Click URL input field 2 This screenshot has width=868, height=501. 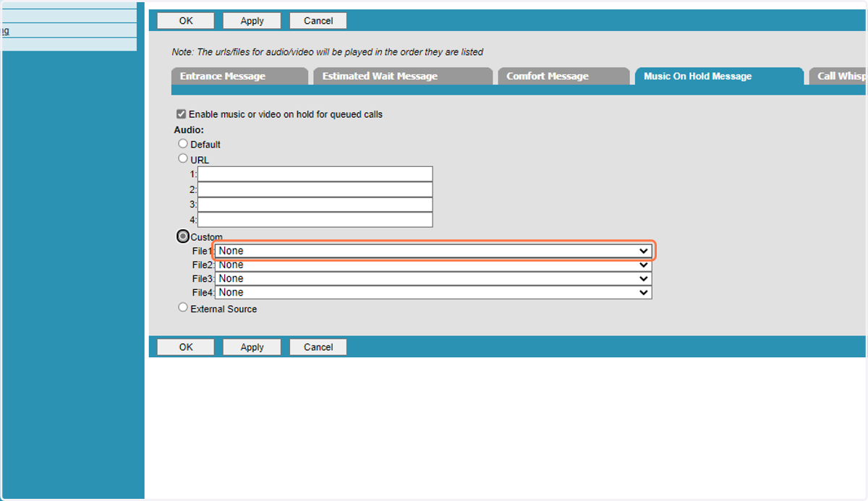click(x=315, y=189)
